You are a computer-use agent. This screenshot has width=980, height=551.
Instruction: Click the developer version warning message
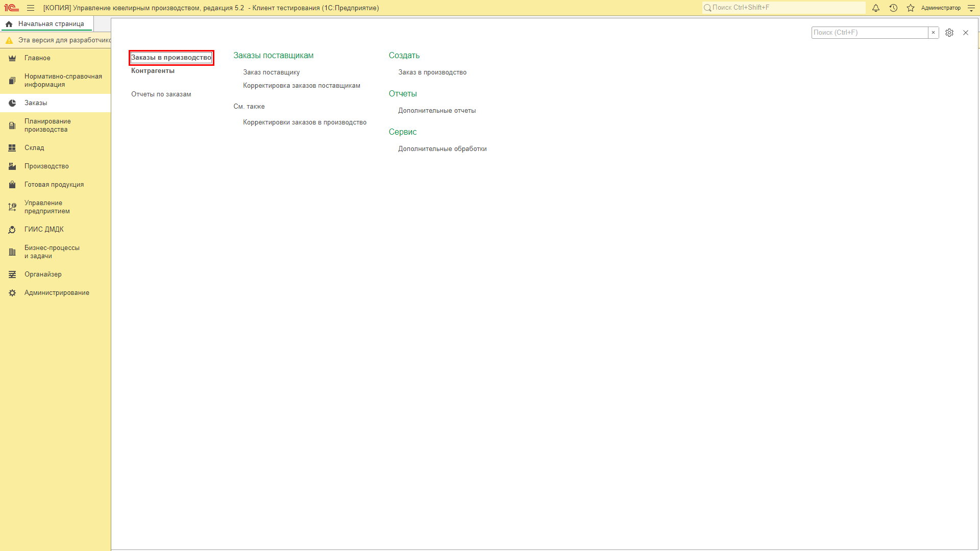[x=64, y=40]
